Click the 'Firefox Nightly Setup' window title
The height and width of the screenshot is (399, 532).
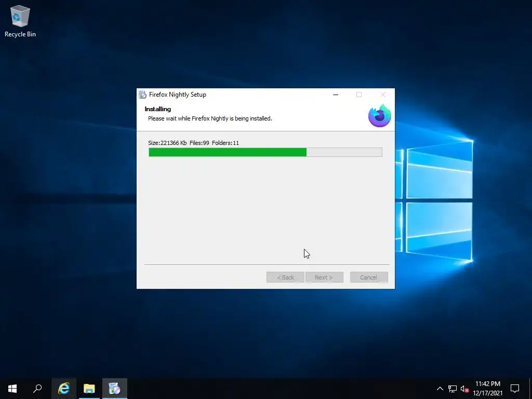[178, 95]
